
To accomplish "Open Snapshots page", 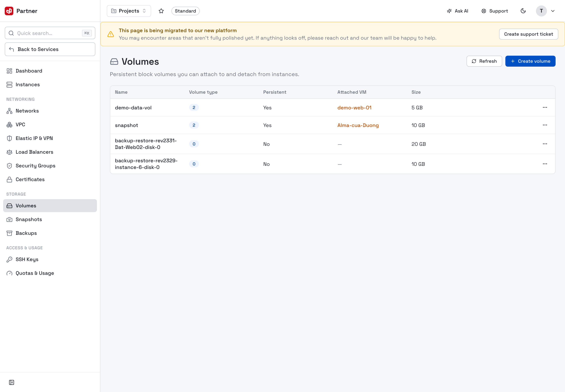I will [x=50, y=220].
